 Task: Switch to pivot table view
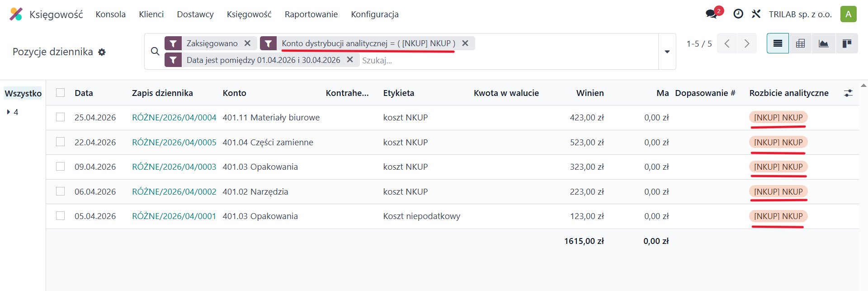[x=800, y=43]
